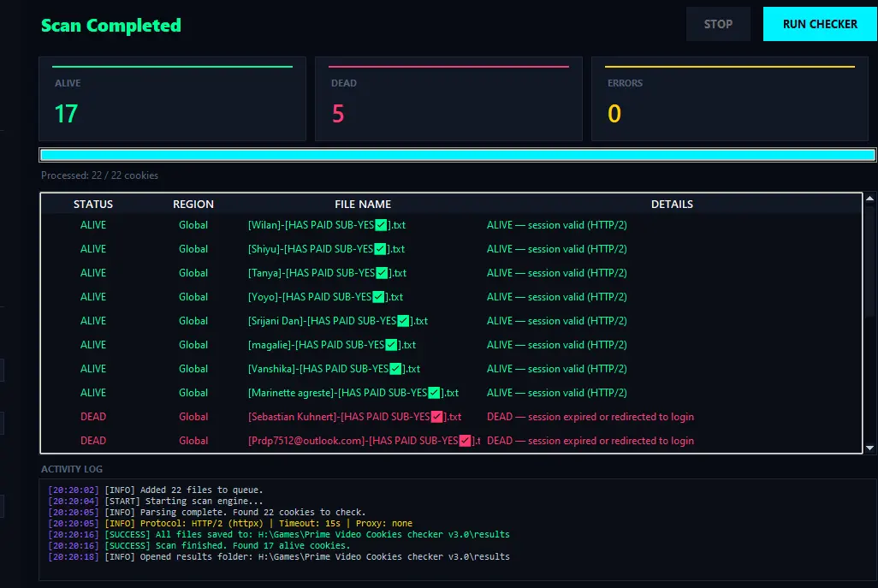Click the STATUS column header
The height and width of the screenshot is (588, 878).
(93, 205)
